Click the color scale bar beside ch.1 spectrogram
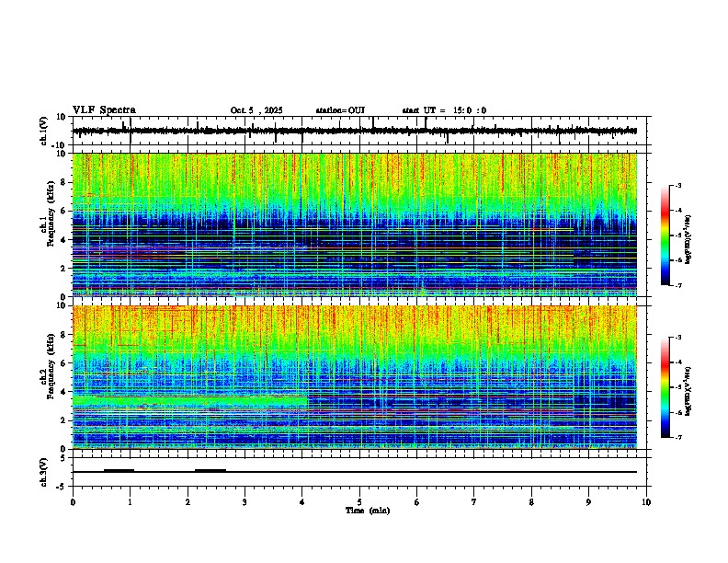Screen dimensions: 728x563 [x=665, y=236]
